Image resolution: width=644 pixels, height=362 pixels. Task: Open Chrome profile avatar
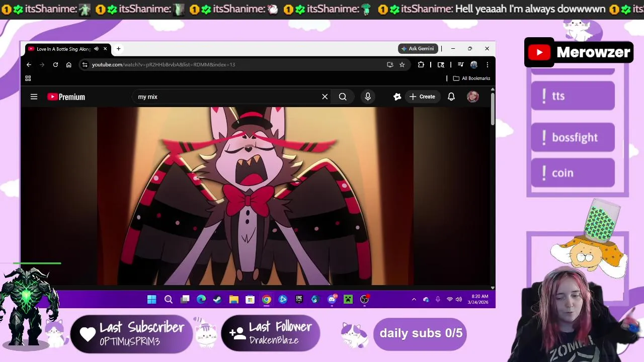(x=473, y=64)
